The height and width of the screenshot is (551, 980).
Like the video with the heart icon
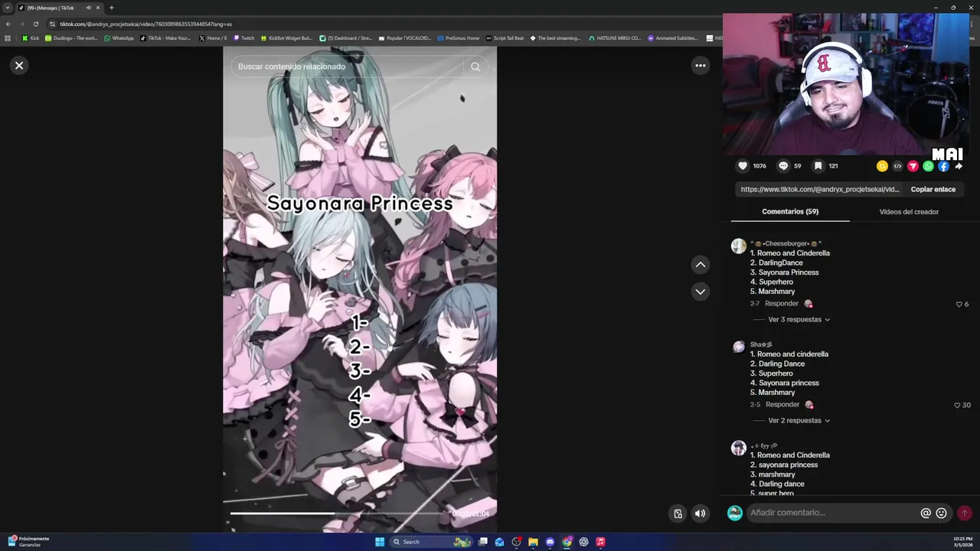tap(743, 166)
